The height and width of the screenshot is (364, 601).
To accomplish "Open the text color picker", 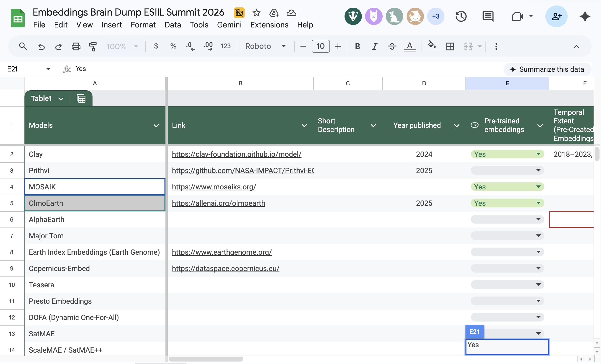I will (410, 46).
